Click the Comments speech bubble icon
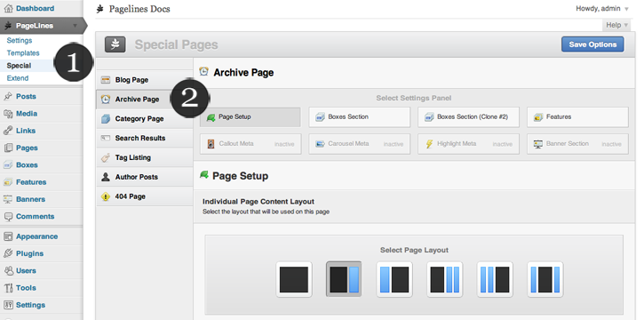The image size is (644, 320). (x=8, y=217)
